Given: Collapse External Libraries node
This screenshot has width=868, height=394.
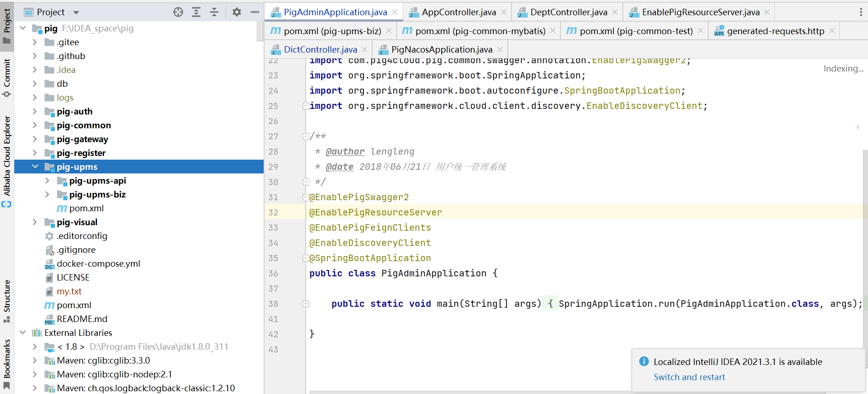Looking at the screenshot, I should tap(23, 333).
